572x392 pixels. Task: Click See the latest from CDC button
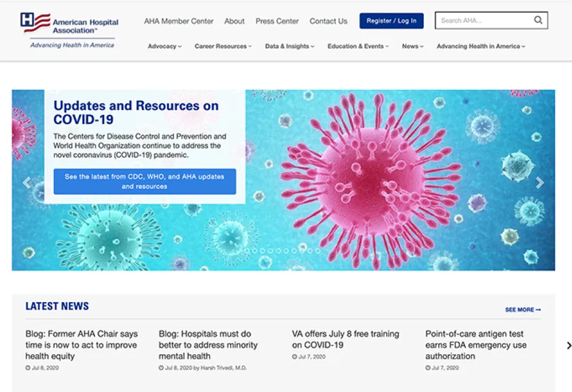pos(145,181)
